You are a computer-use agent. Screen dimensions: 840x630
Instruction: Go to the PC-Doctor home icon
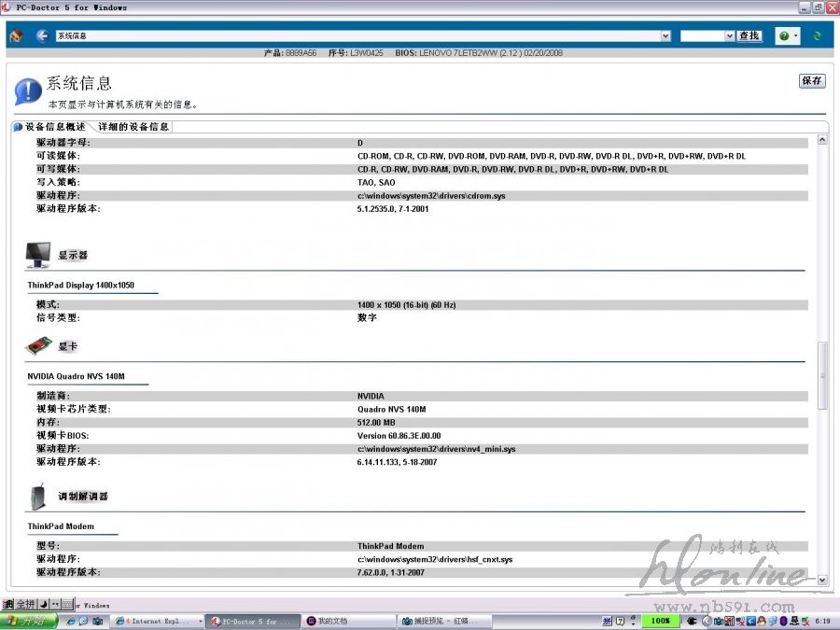coord(16,36)
